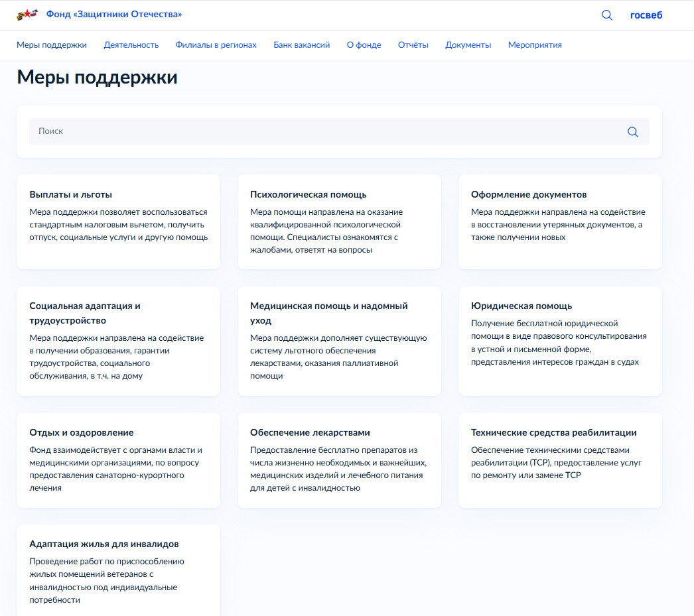
Task: Go to Документы section
Action: [468, 44]
